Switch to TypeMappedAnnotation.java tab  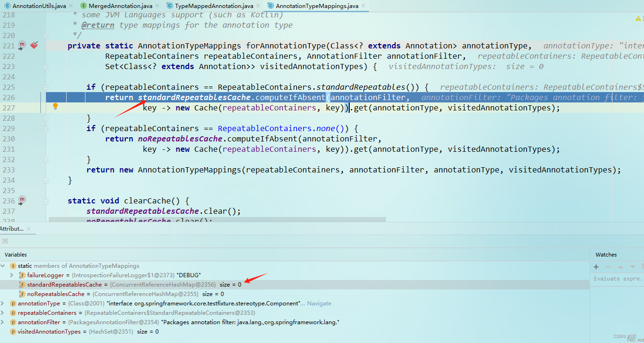(x=214, y=6)
